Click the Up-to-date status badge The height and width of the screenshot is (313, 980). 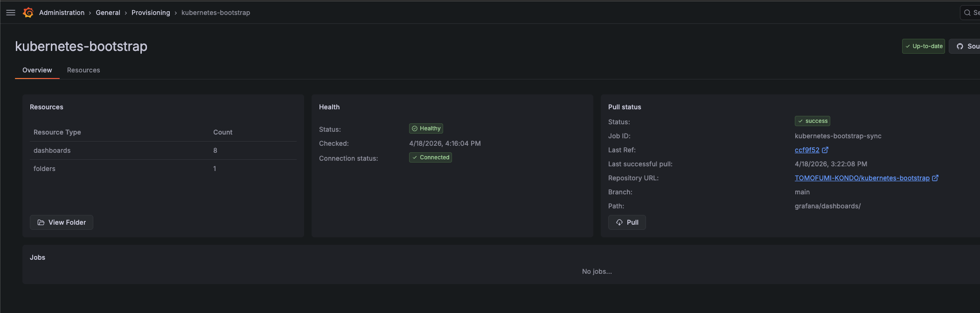(923, 46)
